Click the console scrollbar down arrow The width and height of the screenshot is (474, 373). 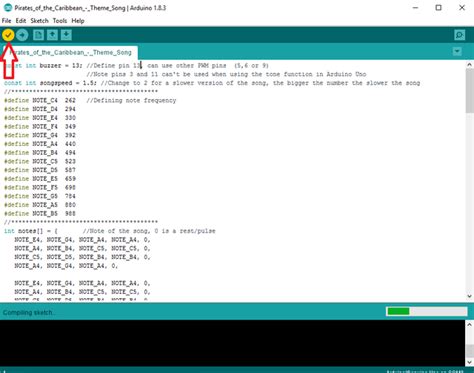point(470,362)
